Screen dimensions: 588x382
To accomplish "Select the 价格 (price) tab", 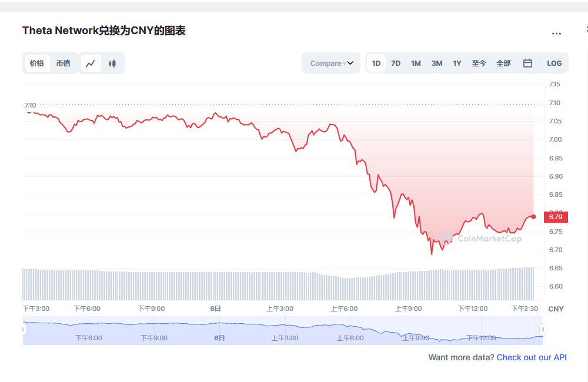I will (x=36, y=63).
